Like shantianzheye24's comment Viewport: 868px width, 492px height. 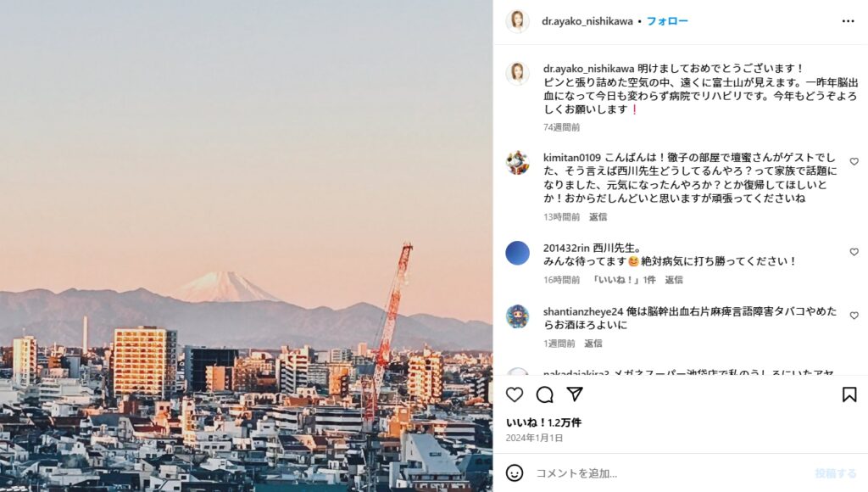coord(854,316)
